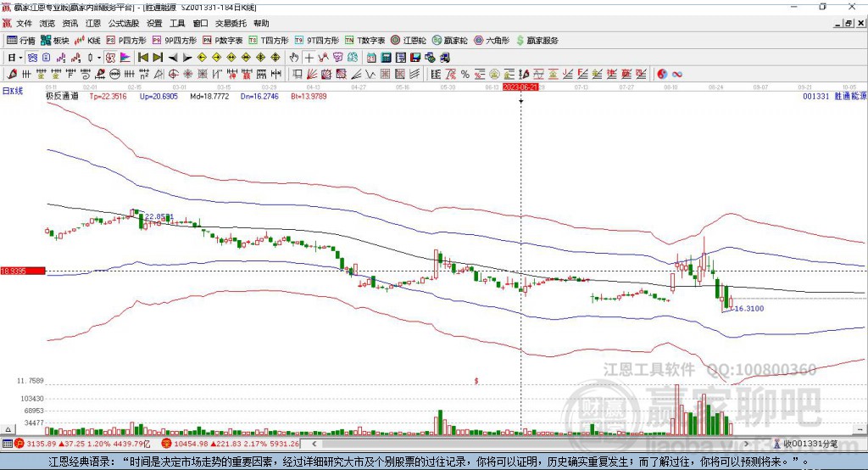Click the last yellow diamond arrow icon
This screenshot has width=868, height=470.
275,58
